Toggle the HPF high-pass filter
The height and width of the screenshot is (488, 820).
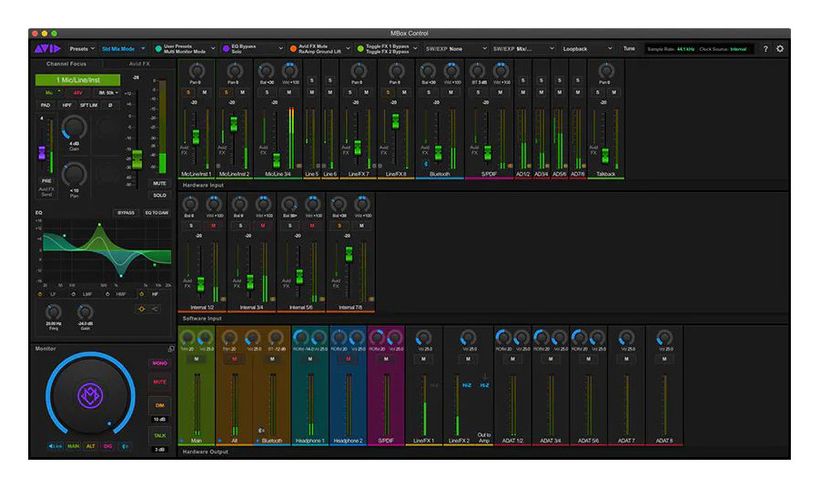[x=67, y=105]
